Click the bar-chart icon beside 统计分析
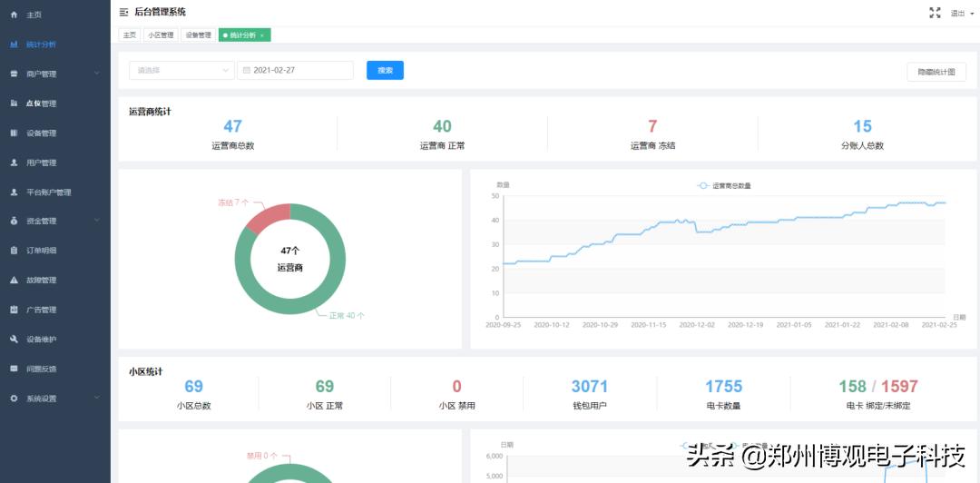The image size is (980, 483). (x=14, y=44)
